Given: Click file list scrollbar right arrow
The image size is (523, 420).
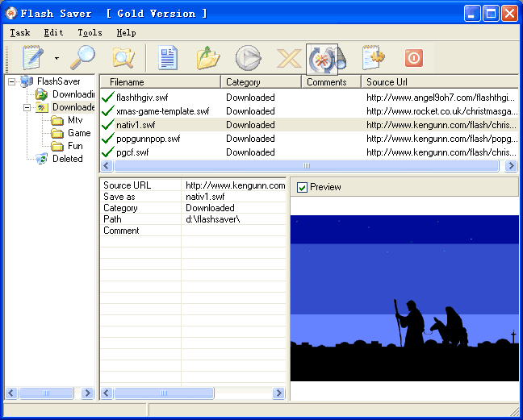Looking at the screenshot, I should click(x=511, y=165).
